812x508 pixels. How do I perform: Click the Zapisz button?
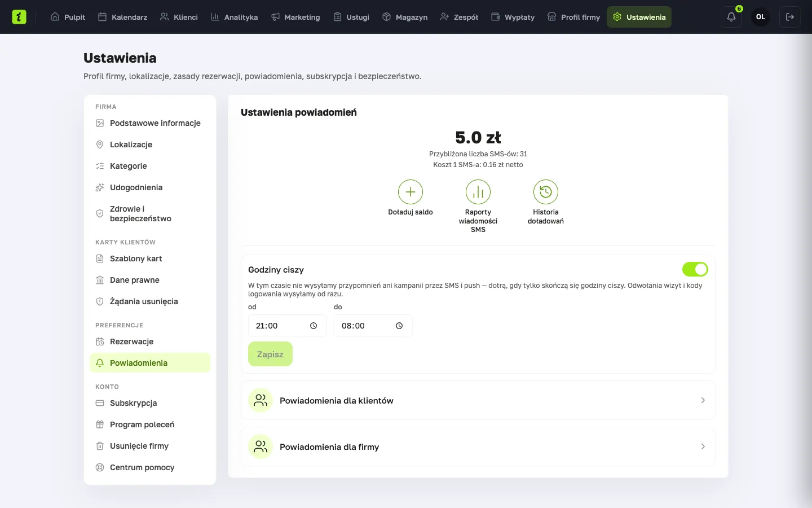tap(270, 354)
